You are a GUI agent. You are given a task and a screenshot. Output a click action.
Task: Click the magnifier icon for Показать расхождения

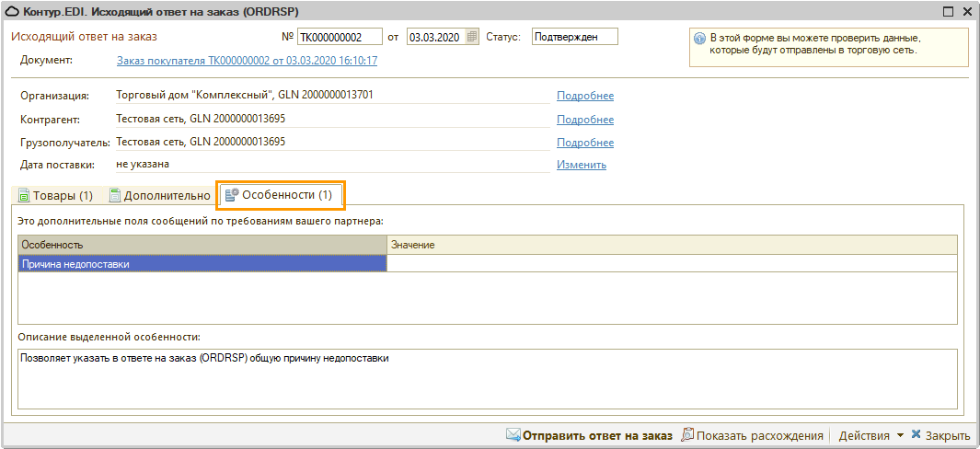pos(686,435)
